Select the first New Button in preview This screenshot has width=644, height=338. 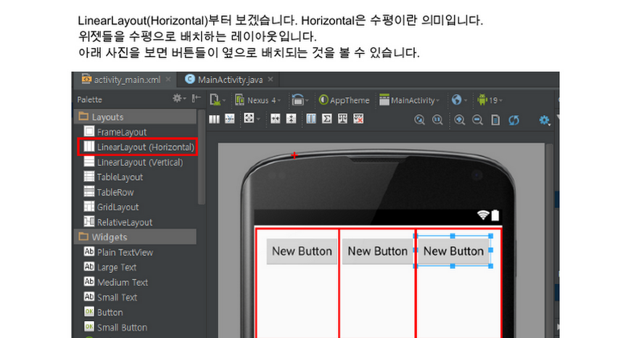(x=302, y=251)
